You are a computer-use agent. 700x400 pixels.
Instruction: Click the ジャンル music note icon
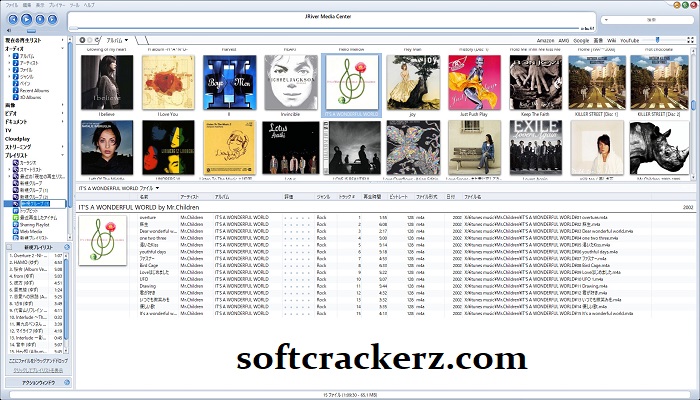click(x=16, y=77)
